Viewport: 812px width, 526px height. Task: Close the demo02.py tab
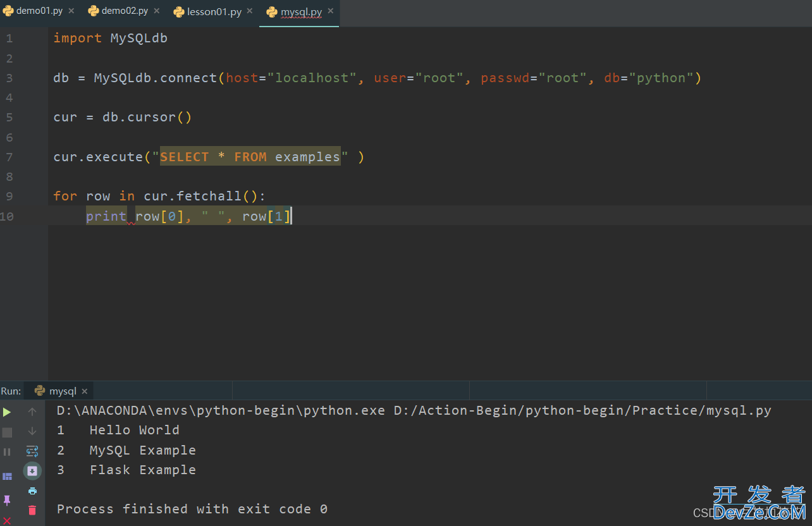(x=157, y=11)
